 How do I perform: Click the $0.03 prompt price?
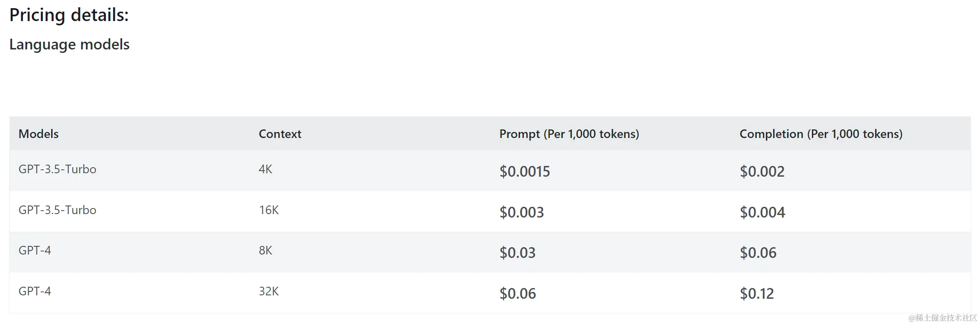(x=517, y=253)
